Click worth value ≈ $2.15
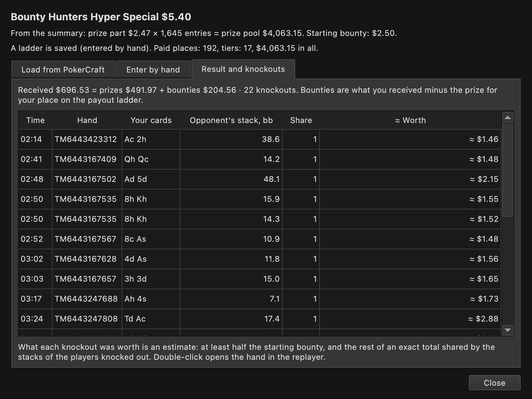The width and height of the screenshot is (532, 399). (410, 179)
